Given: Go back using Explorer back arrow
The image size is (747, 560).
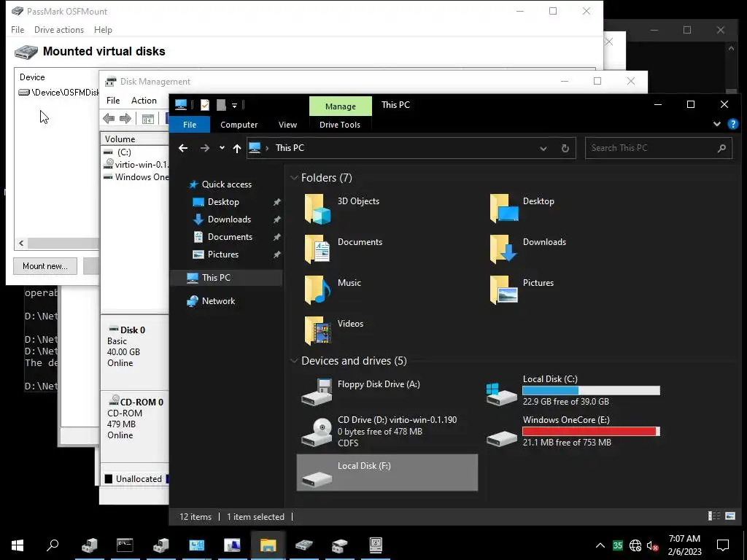Looking at the screenshot, I should [183, 148].
